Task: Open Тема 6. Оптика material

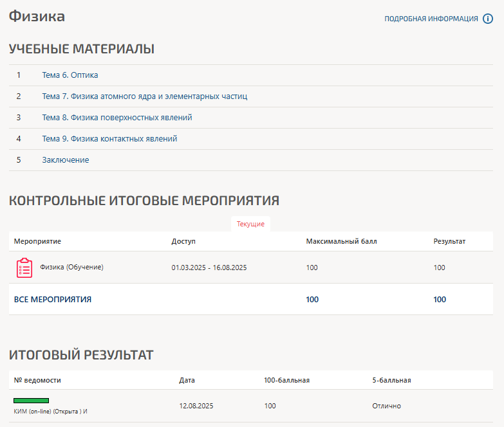Action: tap(70, 75)
